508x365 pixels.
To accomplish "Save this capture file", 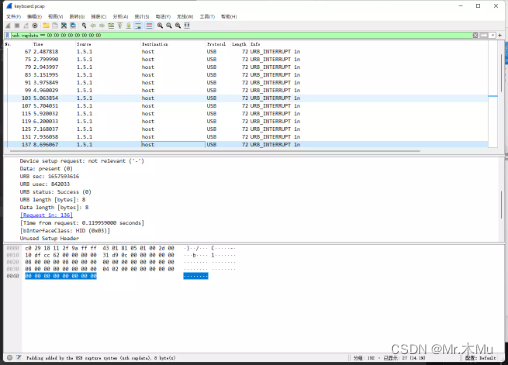I will [x=55, y=26].
